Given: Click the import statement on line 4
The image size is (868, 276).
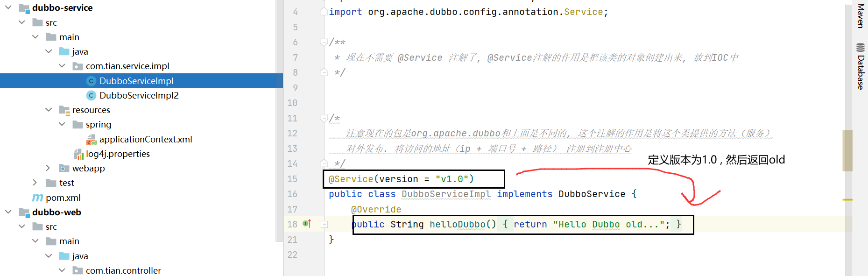Looking at the screenshot, I should 468,12.
